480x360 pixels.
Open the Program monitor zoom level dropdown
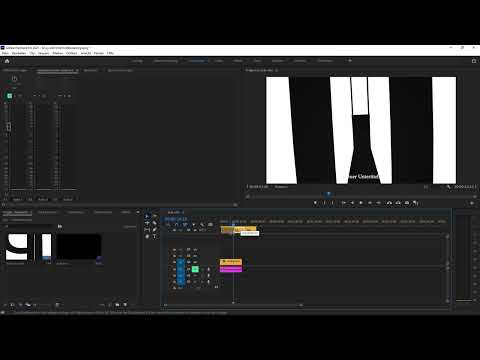click(281, 187)
